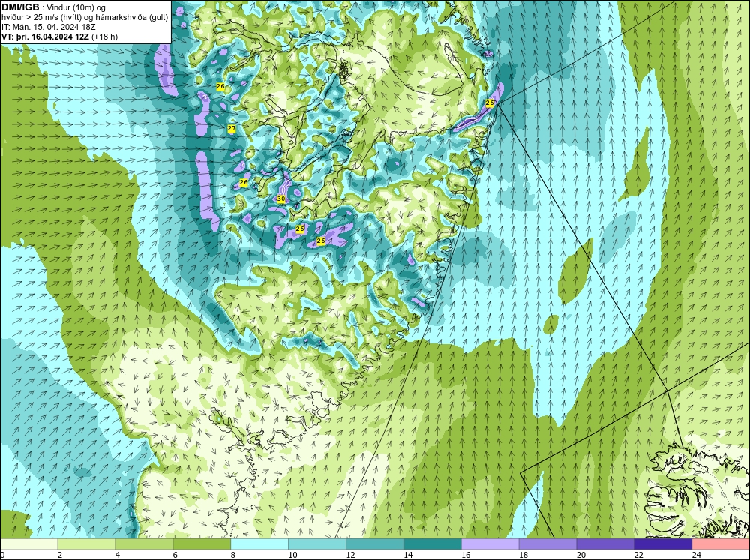Click the legend scale value 12
750x560 pixels.
click(350, 555)
